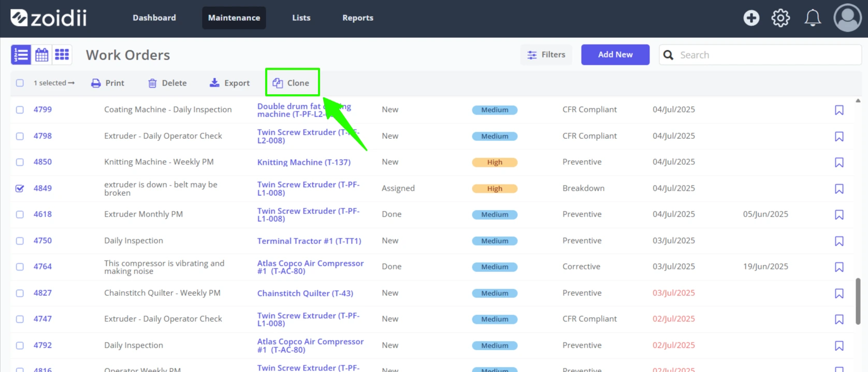Switch to list view icon

pyautogui.click(x=21, y=54)
